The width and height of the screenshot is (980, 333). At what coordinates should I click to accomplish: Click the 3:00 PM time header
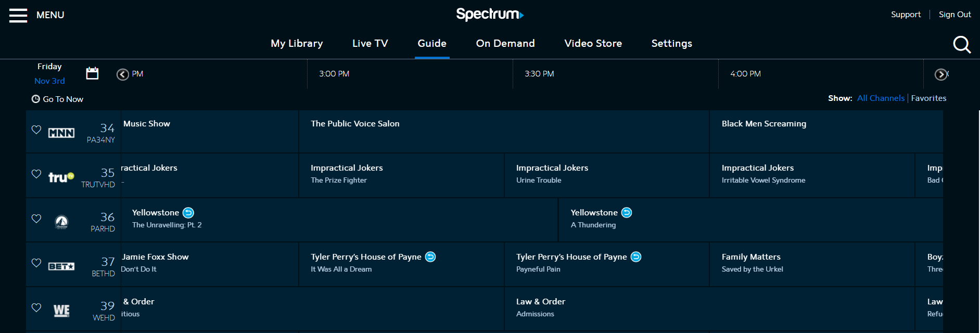[334, 74]
